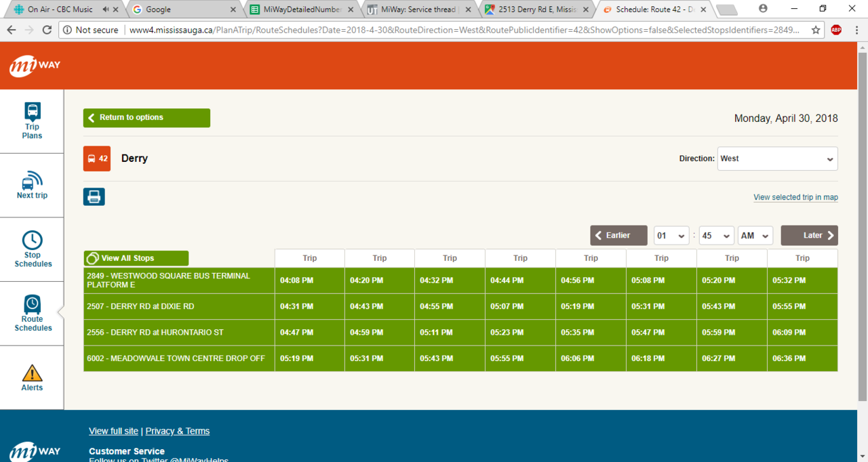Viewport: 868px width, 462px height.
Task: Expand the Direction dropdown showing West
Action: pyautogui.click(x=777, y=159)
